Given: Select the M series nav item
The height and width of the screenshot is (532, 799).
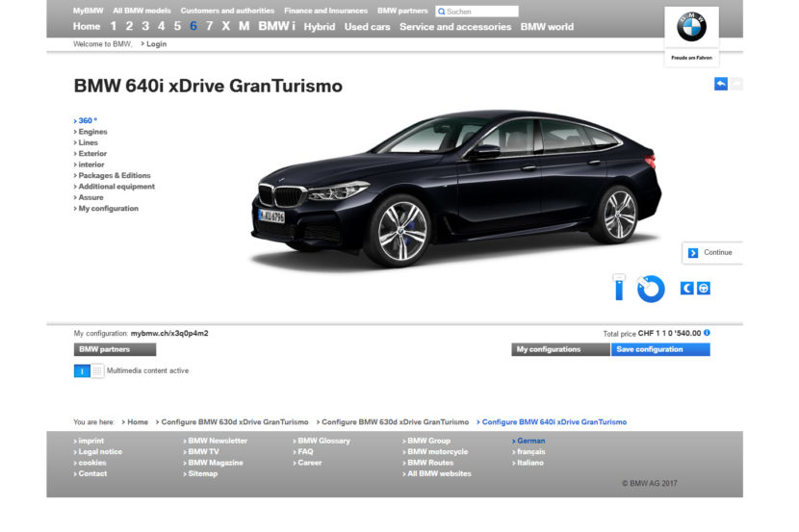Looking at the screenshot, I should tap(245, 26).
